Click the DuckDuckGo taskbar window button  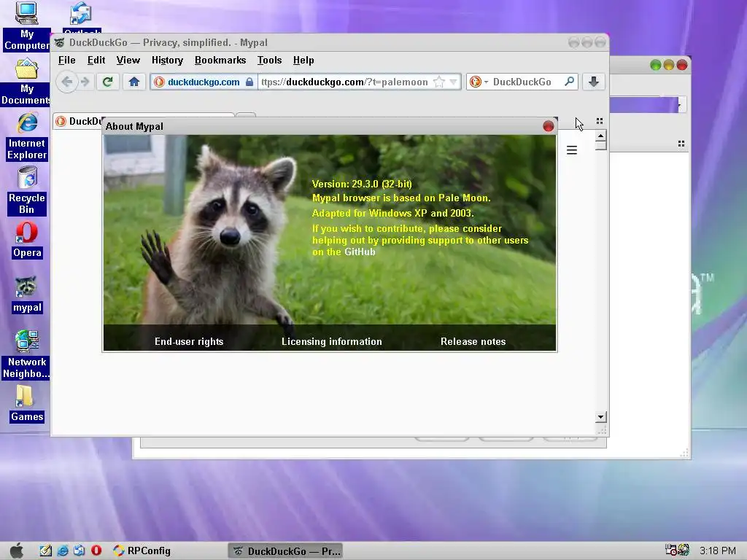point(286,551)
